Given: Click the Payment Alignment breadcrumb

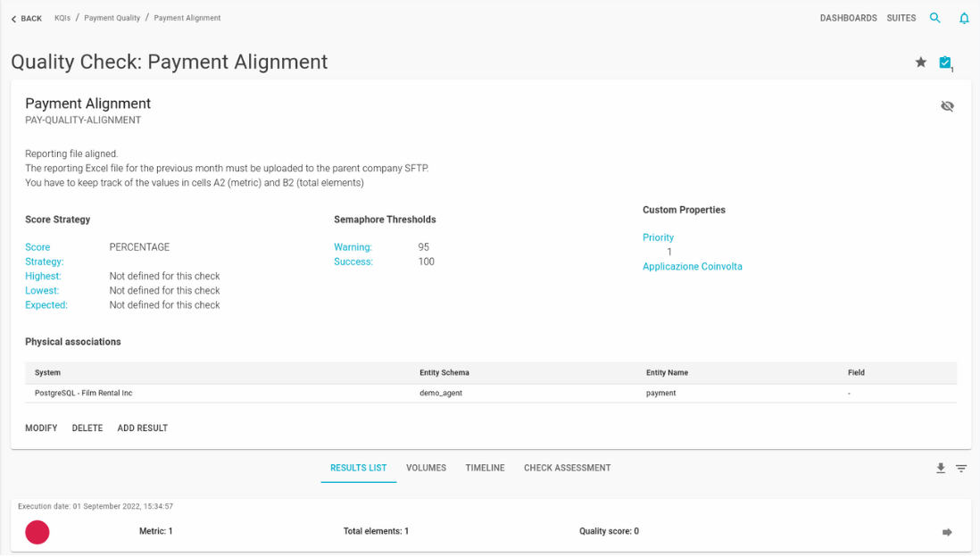Looking at the screenshot, I should tap(187, 18).
